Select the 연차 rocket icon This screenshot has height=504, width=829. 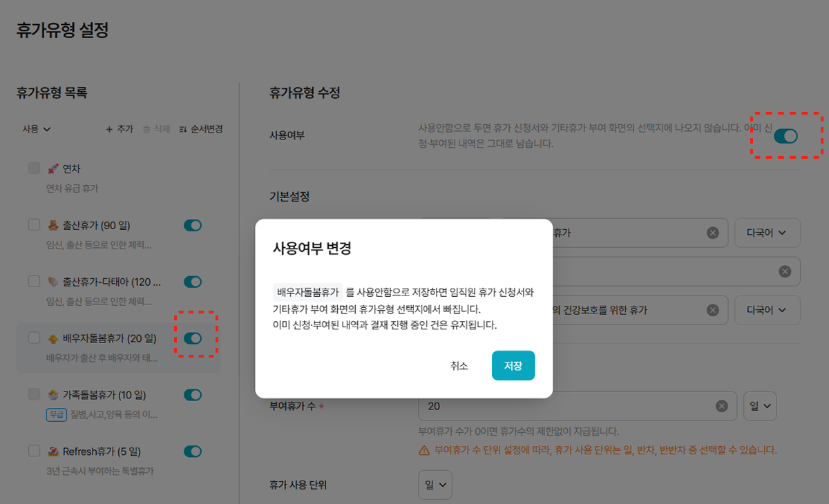point(53,168)
